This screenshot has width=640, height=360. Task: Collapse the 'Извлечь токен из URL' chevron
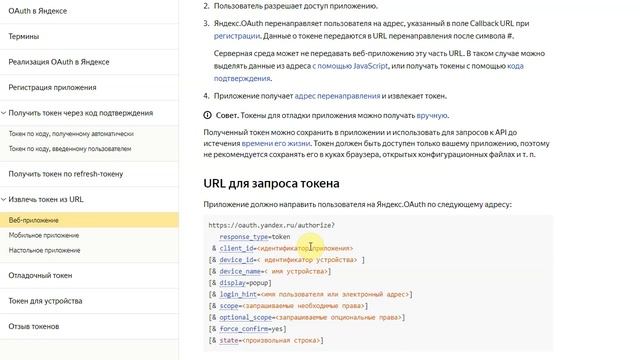point(3,199)
